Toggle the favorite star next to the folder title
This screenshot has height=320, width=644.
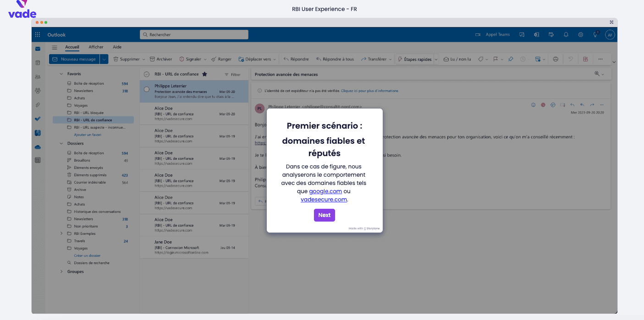(x=204, y=74)
